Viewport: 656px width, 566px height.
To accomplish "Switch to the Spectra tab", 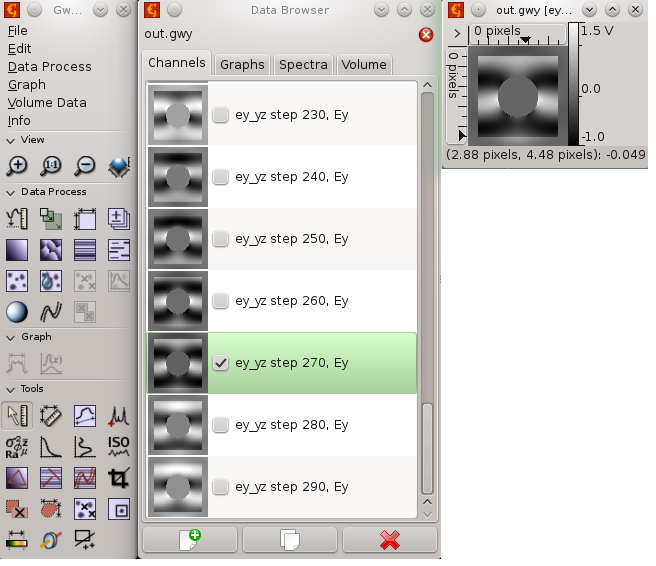I will [x=303, y=64].
